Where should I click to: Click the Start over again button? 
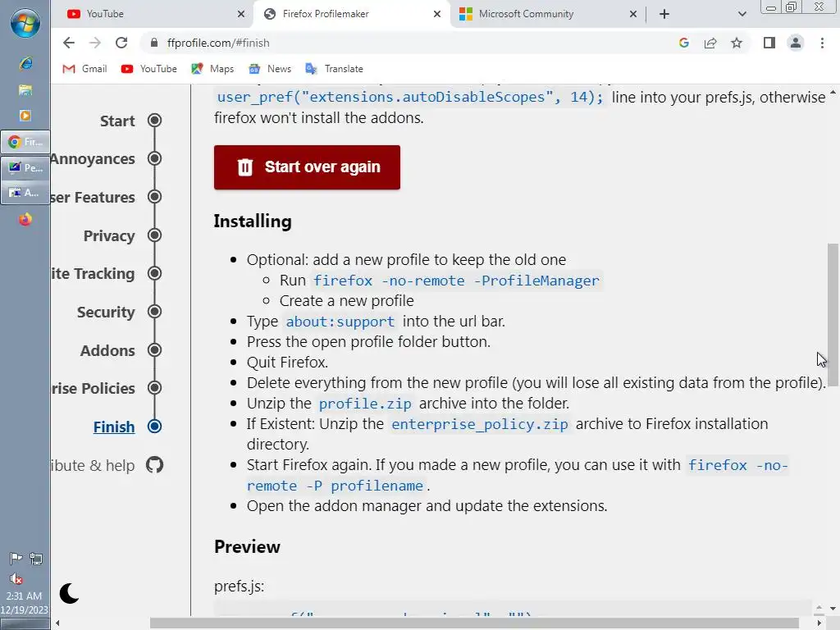(307, 167)
